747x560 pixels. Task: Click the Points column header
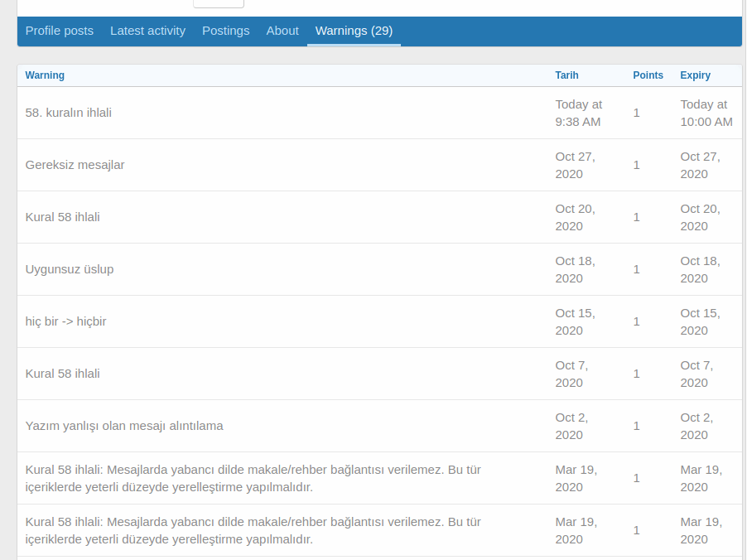click(648, 75)
